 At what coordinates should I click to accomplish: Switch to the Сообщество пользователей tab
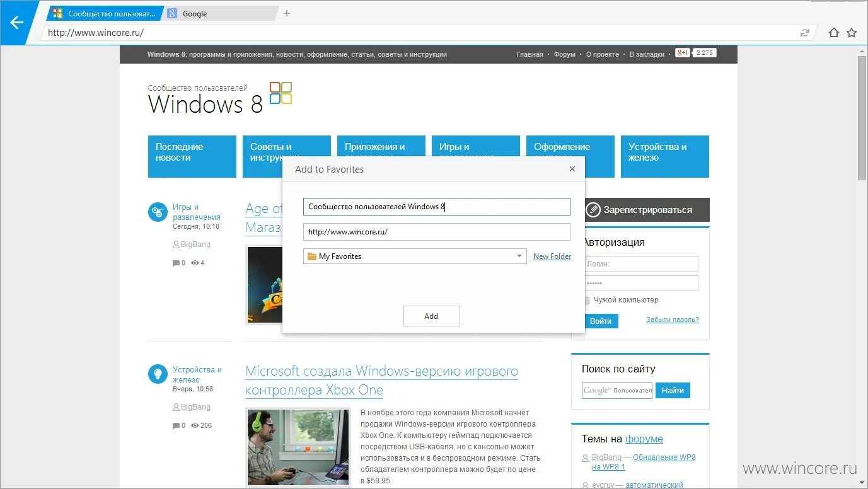pos(105,13)
